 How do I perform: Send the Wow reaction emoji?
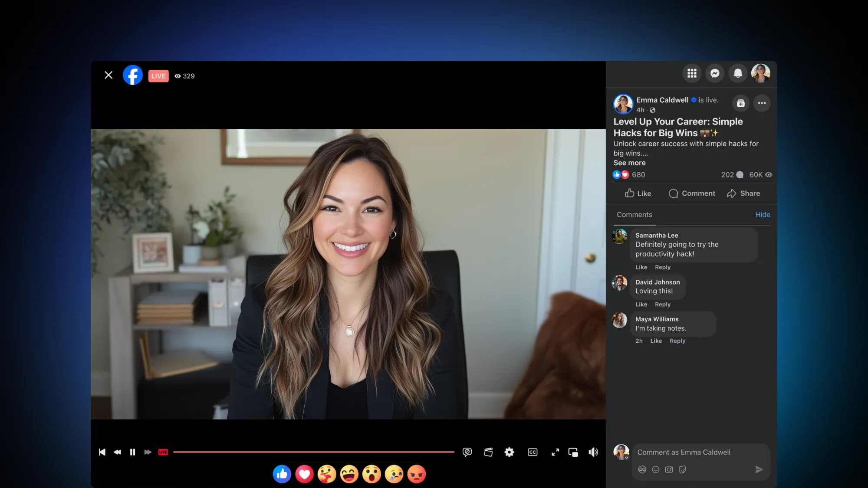pos(372,474)
